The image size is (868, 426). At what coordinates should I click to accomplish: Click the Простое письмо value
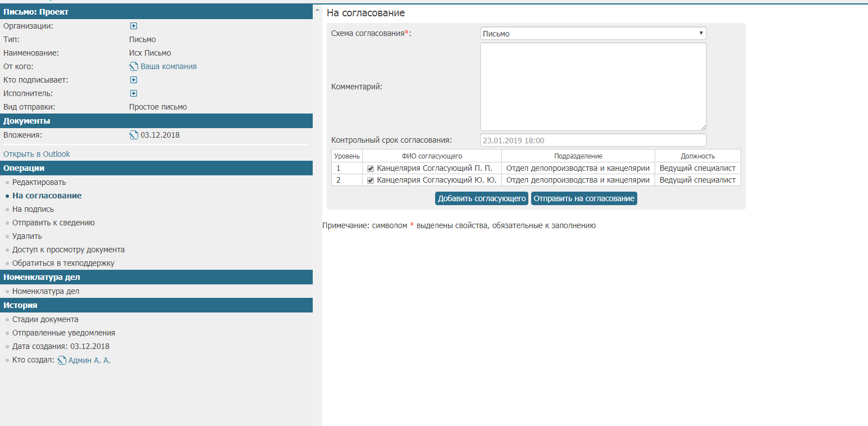click(x=158, y=107)
